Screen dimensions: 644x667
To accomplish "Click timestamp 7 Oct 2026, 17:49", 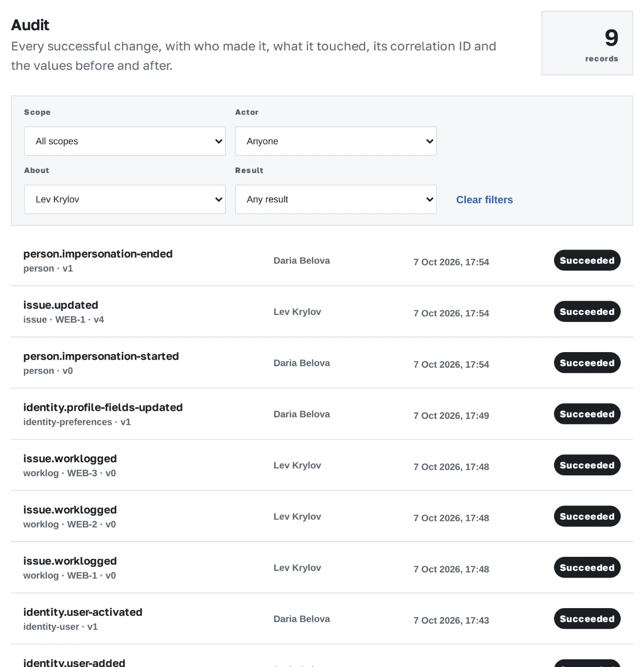I will [x=451, y=415].
